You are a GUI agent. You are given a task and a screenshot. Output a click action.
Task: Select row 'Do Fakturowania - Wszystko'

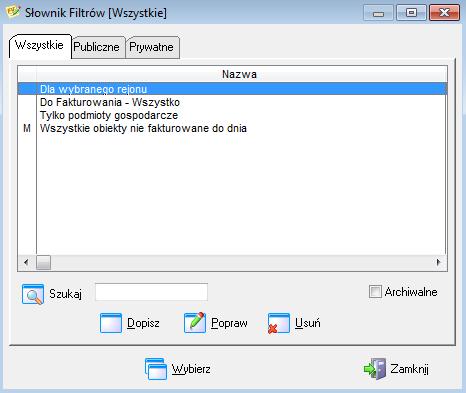[x=232, y=102]
